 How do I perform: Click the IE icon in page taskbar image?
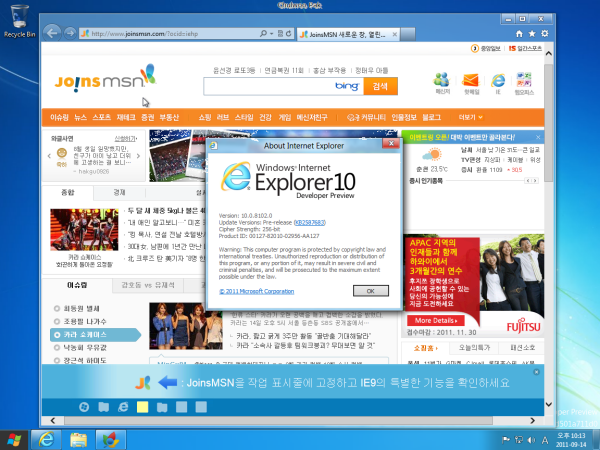click(123, 407)
